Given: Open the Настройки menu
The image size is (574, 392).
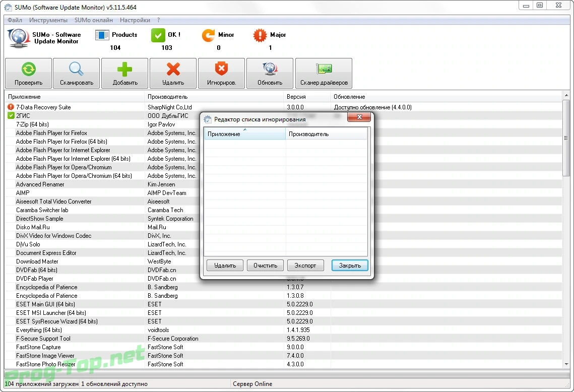Looking at the screenshot, I should (135, 20).
